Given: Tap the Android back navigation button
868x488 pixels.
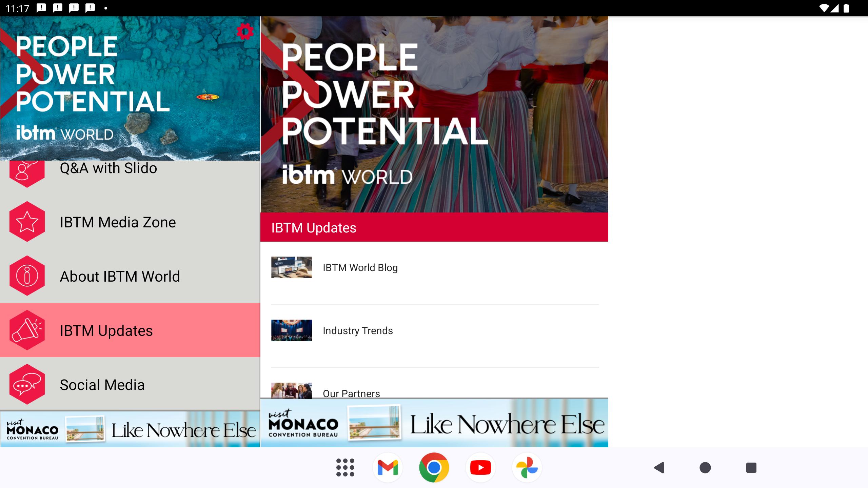Looking at the screenshot, I should (x=659, y=468).
